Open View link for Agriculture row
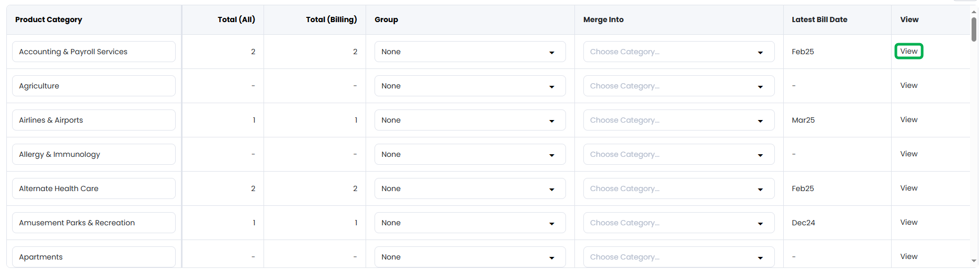Image resolution: width=980 pixels, height=269 pixels. pos(908,85)
